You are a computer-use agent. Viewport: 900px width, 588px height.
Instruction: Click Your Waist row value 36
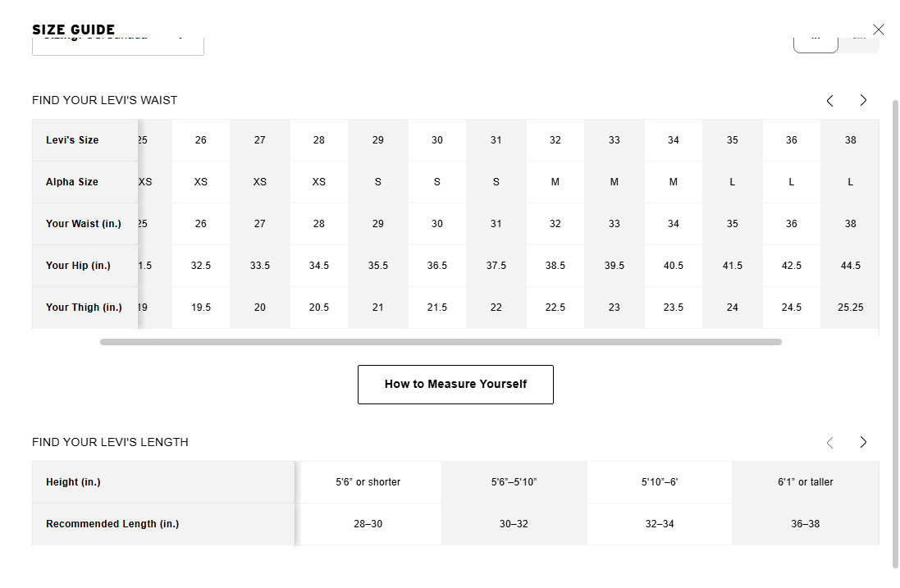pyautogui.click(x=792, y=224)
